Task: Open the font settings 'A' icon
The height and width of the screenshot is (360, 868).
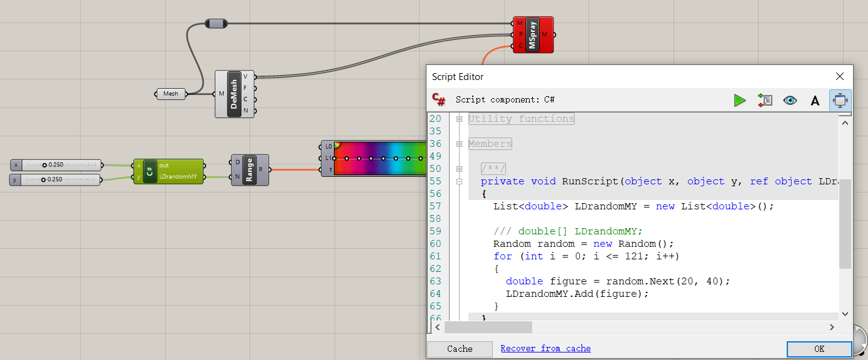Action: [815, 100]
